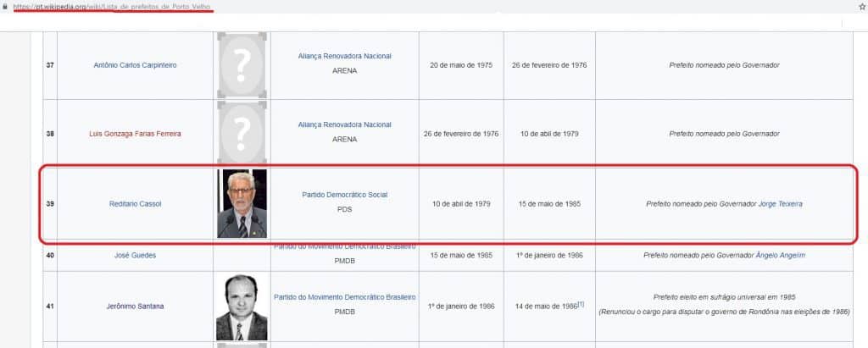Open the Reditario Cassol article link
The width and height of the screenshot is (868, 348).
tap(135, 204)
